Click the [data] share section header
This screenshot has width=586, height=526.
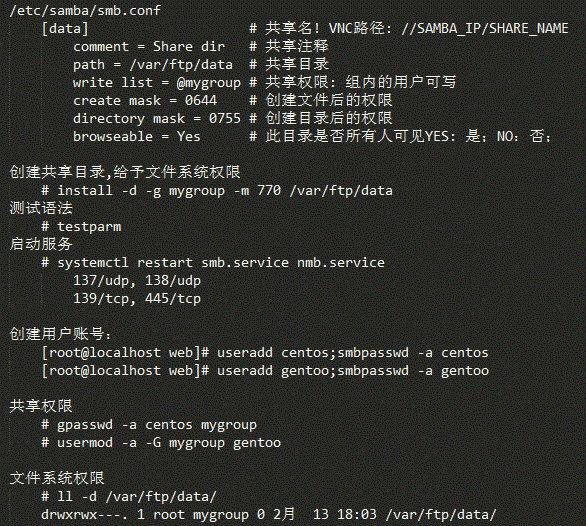65,29
